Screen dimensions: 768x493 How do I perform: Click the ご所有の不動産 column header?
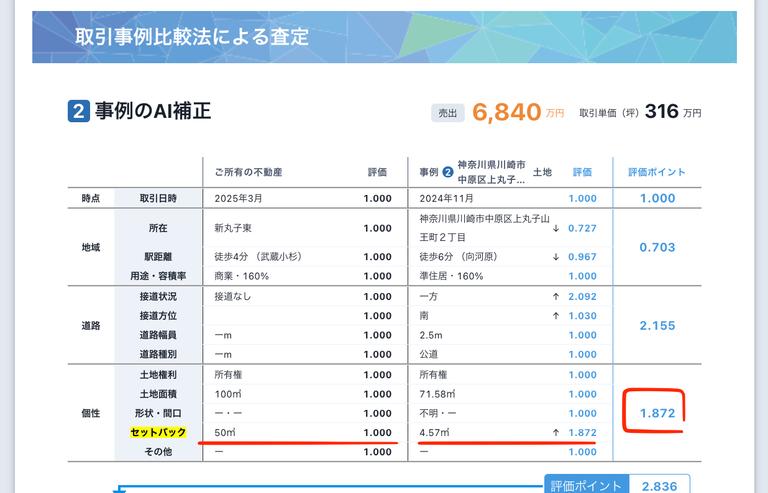click(x=248, y=172)
